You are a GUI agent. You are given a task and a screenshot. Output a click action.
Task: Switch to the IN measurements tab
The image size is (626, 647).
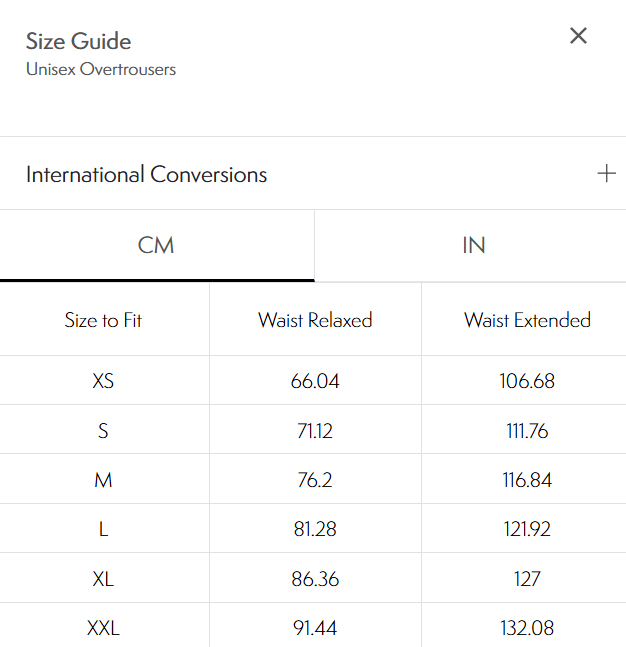(x=473, y=246)
